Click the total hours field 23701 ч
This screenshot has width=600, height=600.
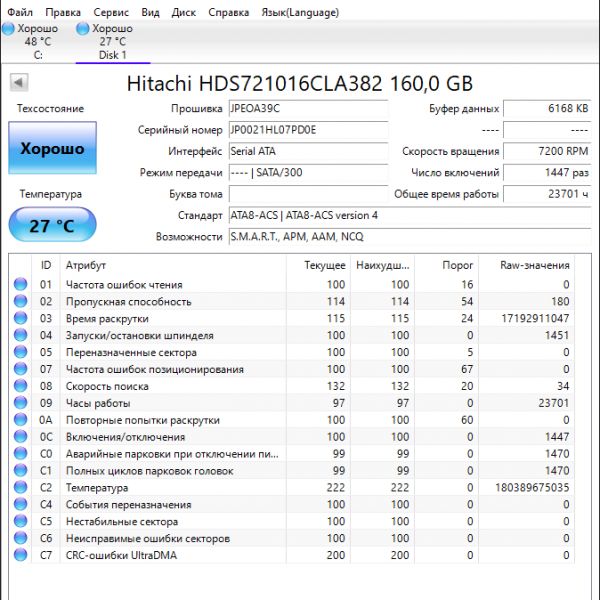pyautogui.click(x=547, y=194)
